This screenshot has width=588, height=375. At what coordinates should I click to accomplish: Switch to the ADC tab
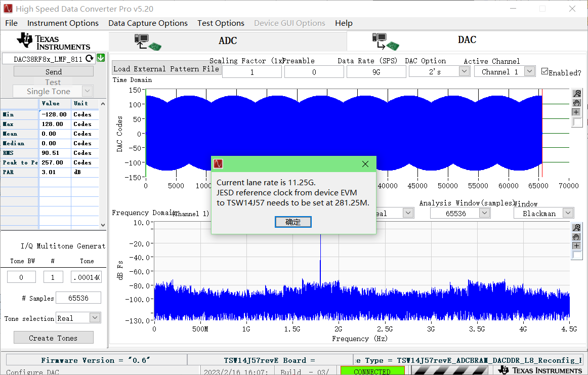(228, 41)
